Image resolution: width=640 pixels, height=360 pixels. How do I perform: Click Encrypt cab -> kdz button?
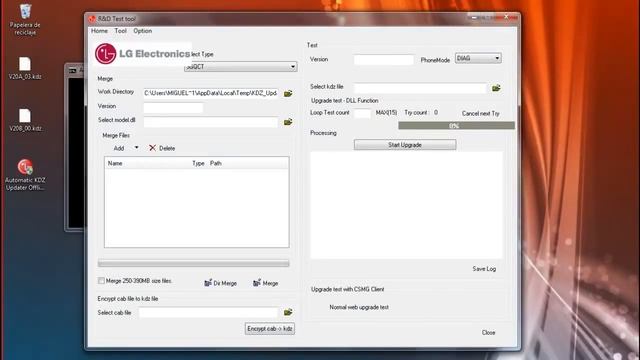[x=270, y=329]
